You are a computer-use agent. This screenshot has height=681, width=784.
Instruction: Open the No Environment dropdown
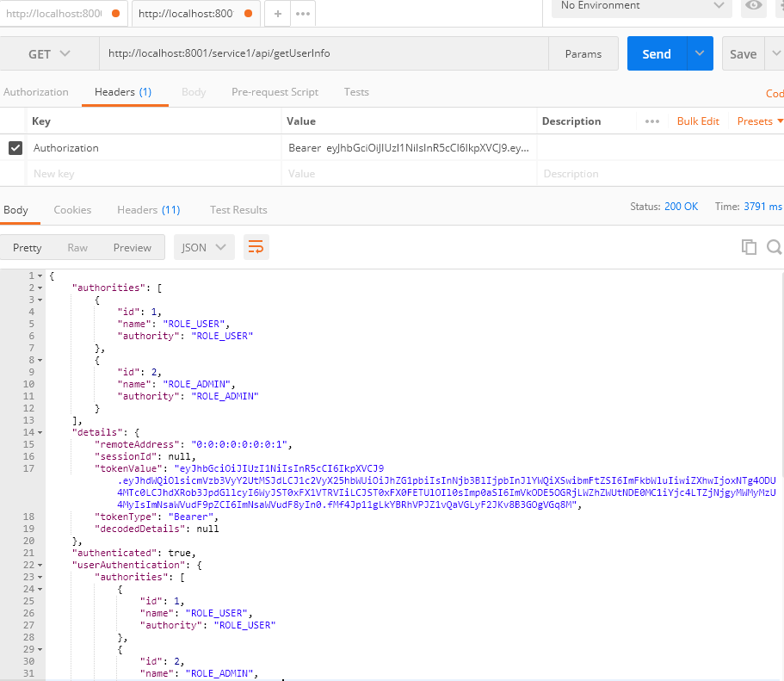(x=642, y=6)
